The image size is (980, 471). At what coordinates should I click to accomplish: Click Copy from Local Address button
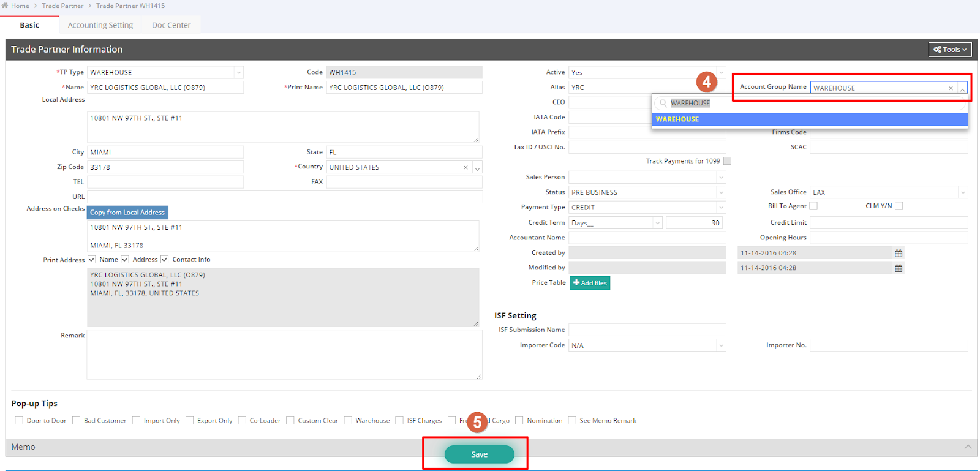point(127,213)
